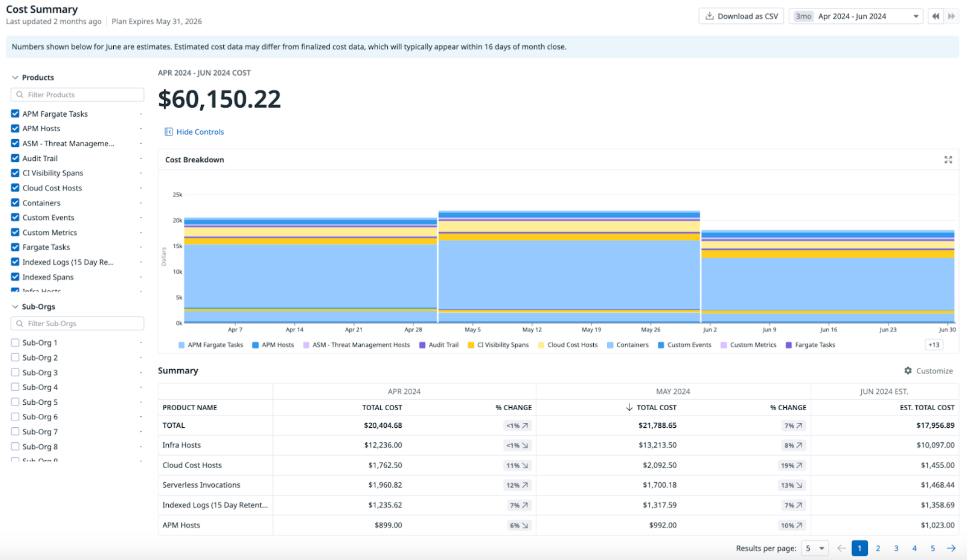
Task: Go to results page 5
Action: [x=933, y=548]
